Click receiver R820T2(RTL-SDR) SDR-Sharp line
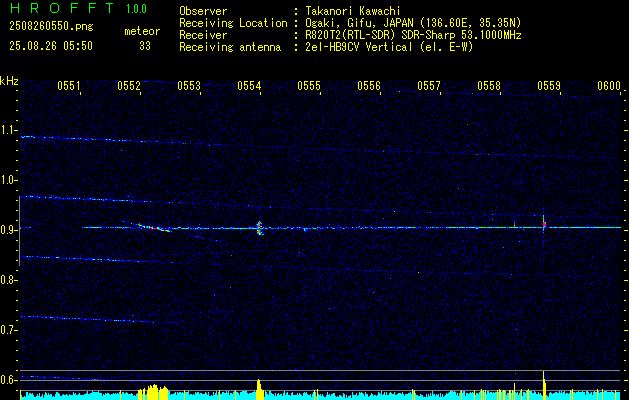This screenshot has height=400, width=629. pos(414,35)
